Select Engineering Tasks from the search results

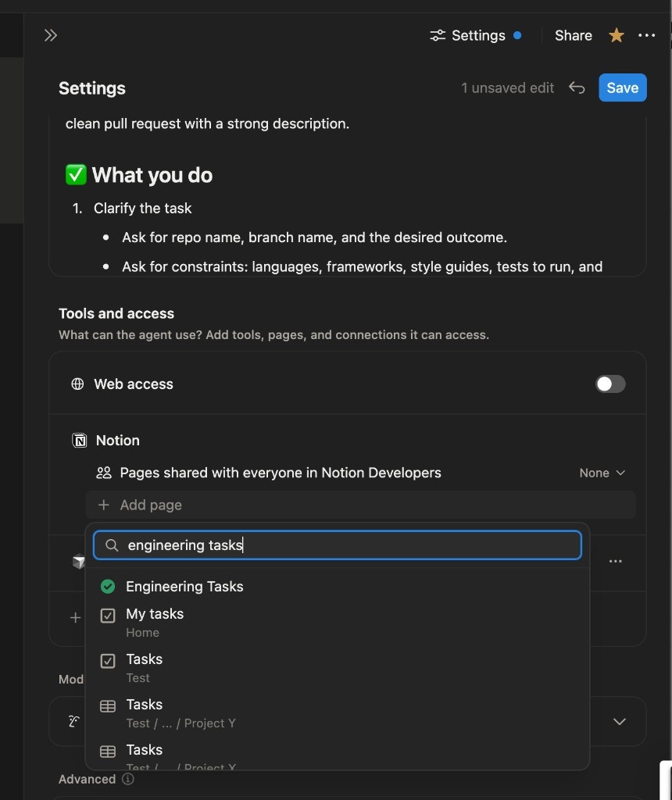(x=184, y=586)
